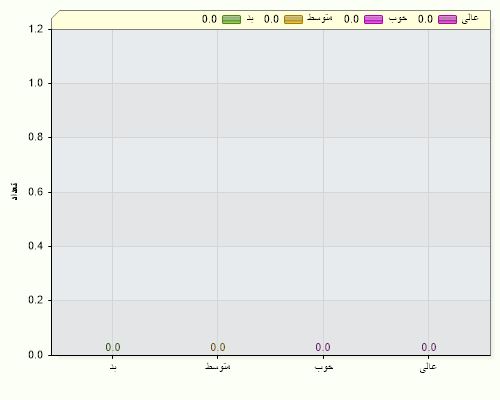This screenshot has height=400, width=500.
Task: Click the golden 0.0 data label above متوسط
Action: [x=218, y=347]
